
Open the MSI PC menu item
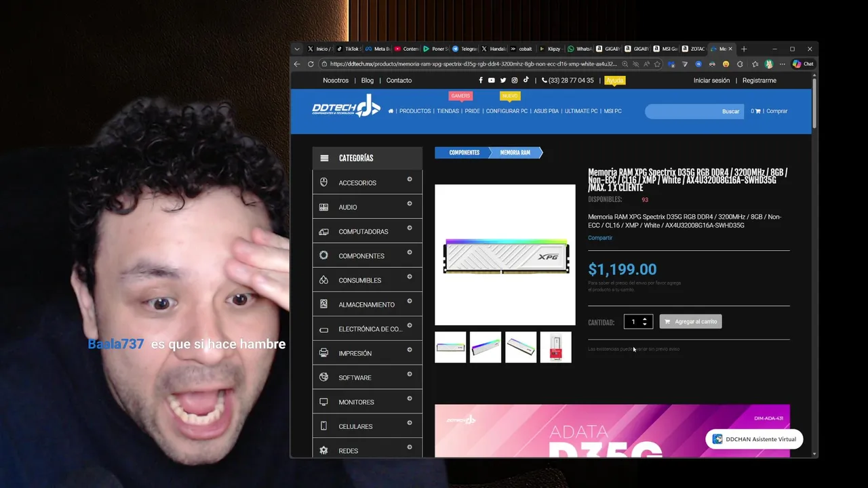[612, 111]
